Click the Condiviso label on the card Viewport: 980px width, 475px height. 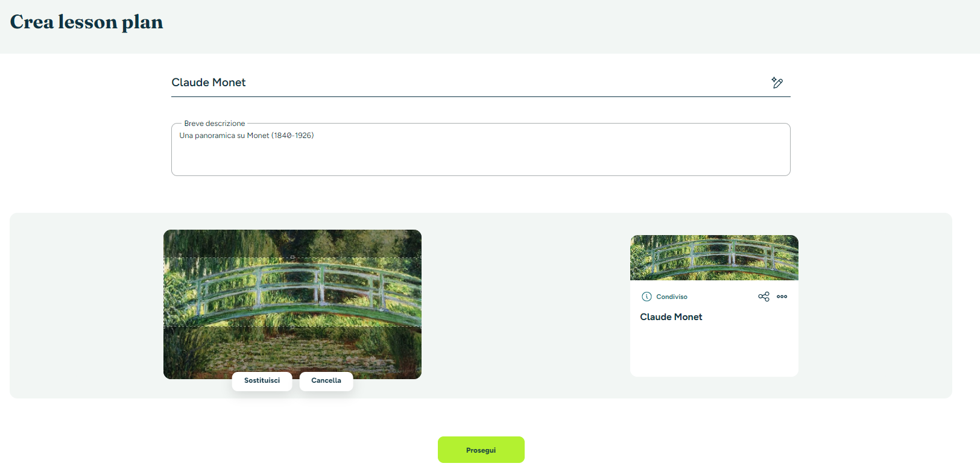pyautogui.click(x=672, y=297)
